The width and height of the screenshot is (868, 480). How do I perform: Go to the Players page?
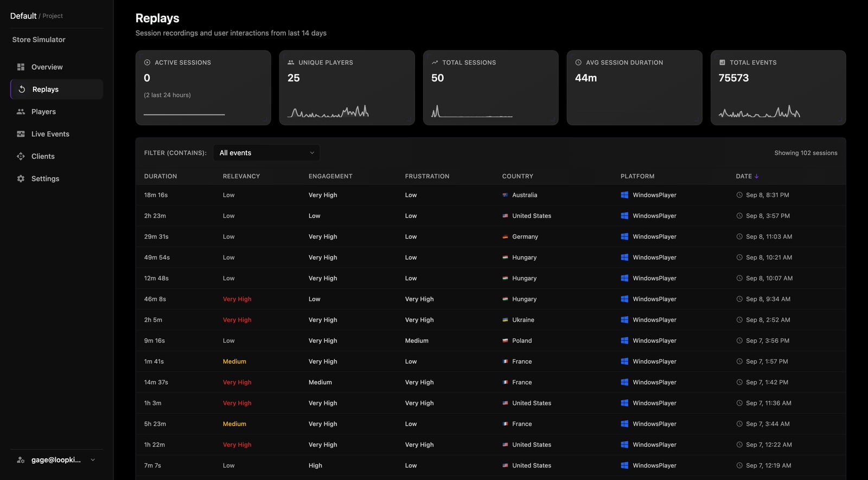tap(56, 112)
